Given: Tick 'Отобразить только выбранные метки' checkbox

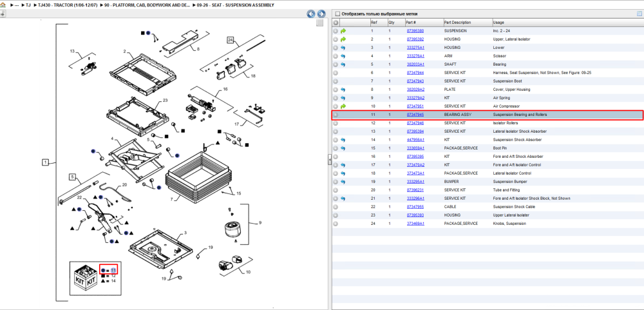Looking at the screenshot, I should click(x=337, y=14).
